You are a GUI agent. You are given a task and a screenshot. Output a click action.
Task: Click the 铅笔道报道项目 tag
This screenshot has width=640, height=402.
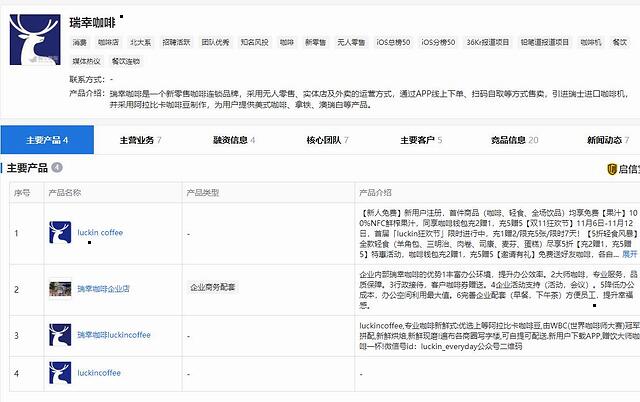[544, 42]
